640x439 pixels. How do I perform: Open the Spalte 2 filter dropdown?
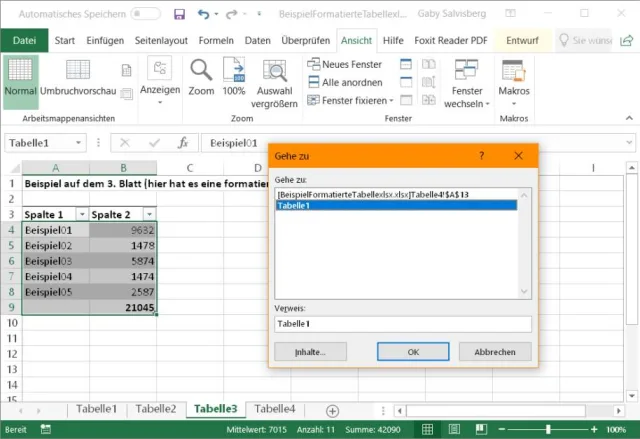pyautogui.click(x=149, y=215)
